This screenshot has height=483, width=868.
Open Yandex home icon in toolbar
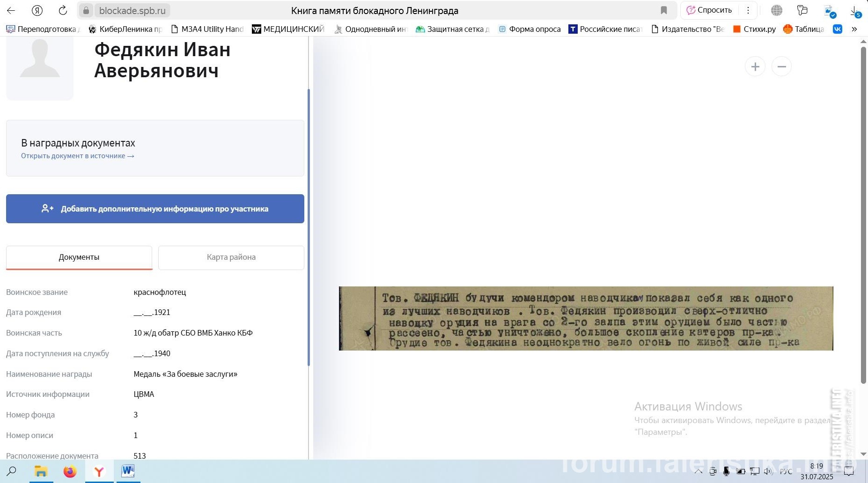pyautogui.click(x=37, y=10)
